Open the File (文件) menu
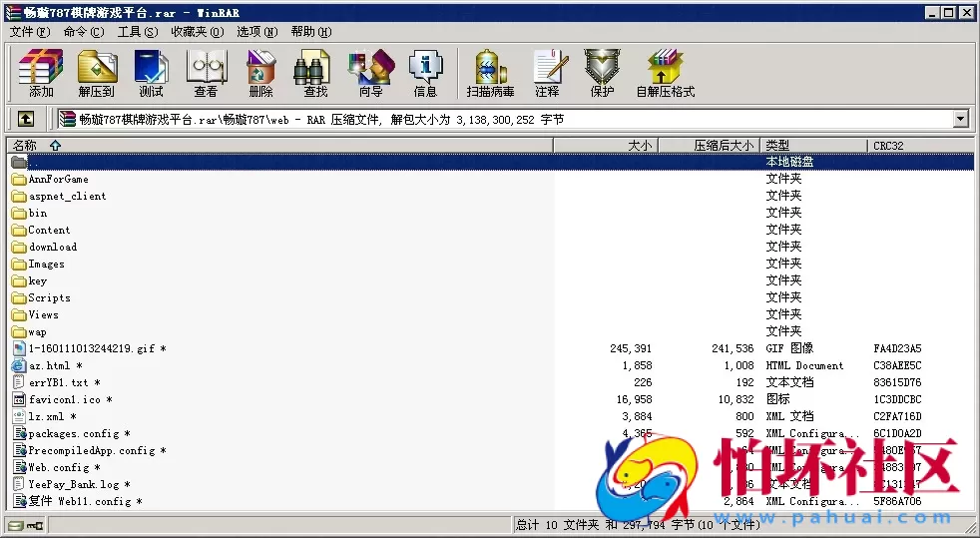The width and height of the screenshot is (980, 538). (x=29, y=32)
